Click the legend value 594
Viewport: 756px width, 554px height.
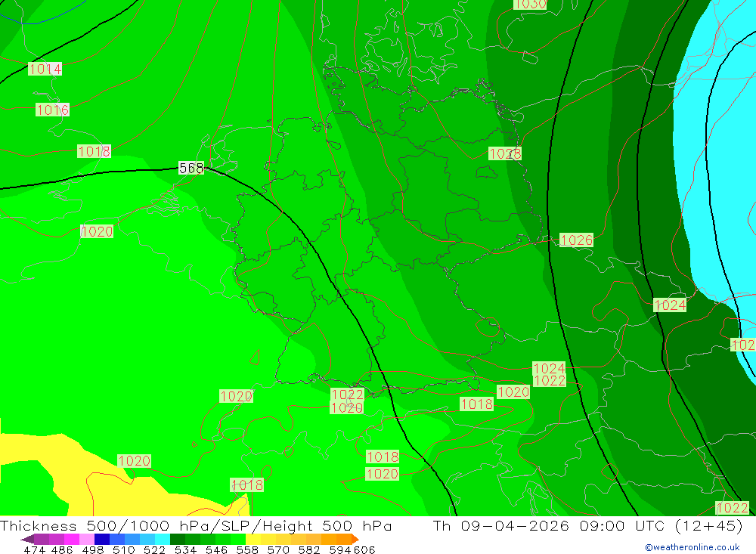click(340, 549)
